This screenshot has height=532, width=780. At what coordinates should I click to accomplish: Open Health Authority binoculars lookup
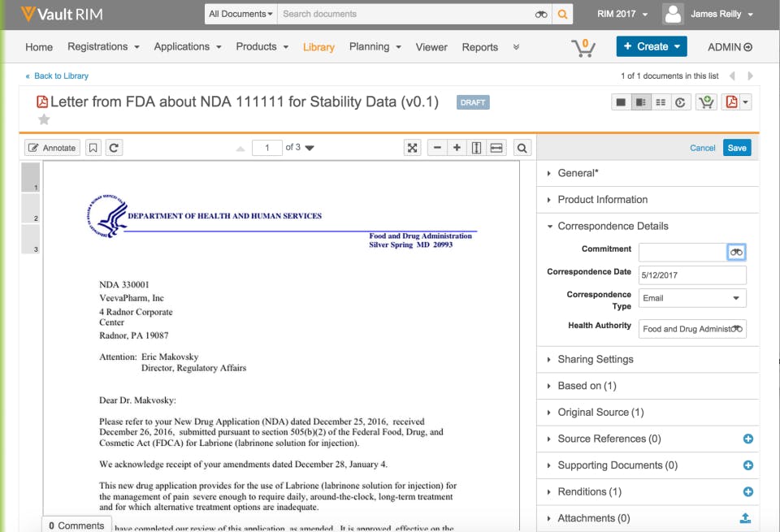pos(737,329)
